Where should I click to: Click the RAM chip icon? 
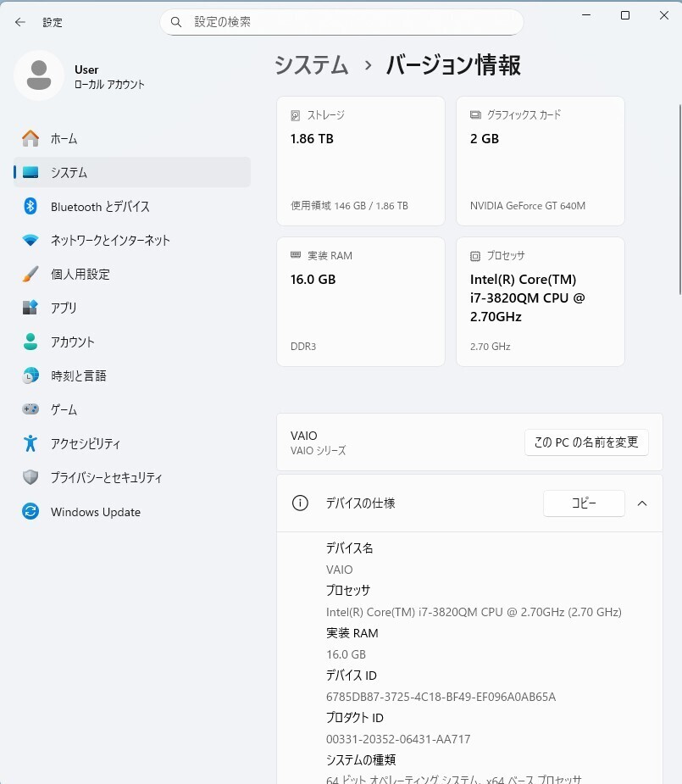pos(296,255)
